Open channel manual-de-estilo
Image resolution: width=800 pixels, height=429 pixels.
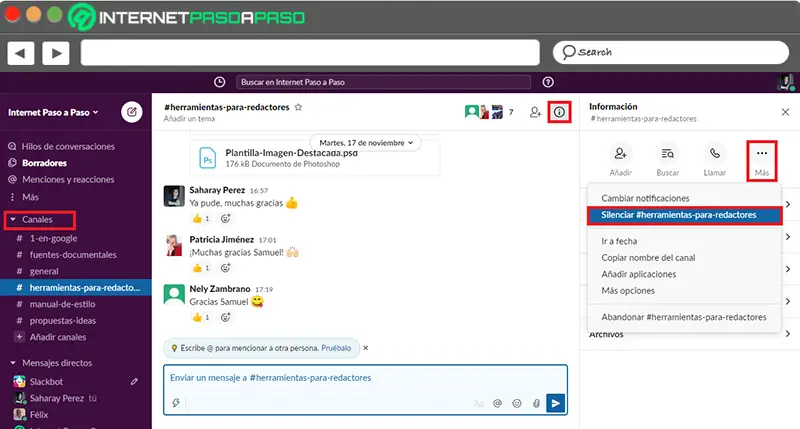click(x=62, y=304)
